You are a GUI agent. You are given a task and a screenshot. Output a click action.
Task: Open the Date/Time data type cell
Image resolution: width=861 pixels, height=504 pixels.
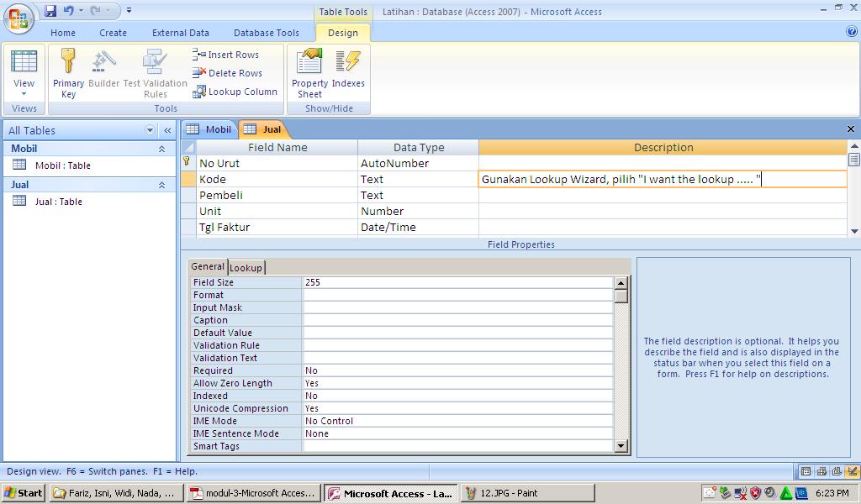click(418, 227)
